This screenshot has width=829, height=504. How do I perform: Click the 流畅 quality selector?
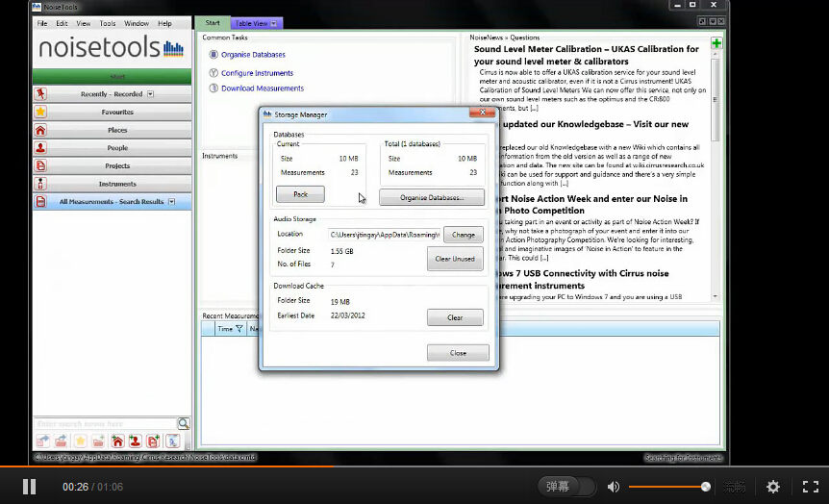734,487
